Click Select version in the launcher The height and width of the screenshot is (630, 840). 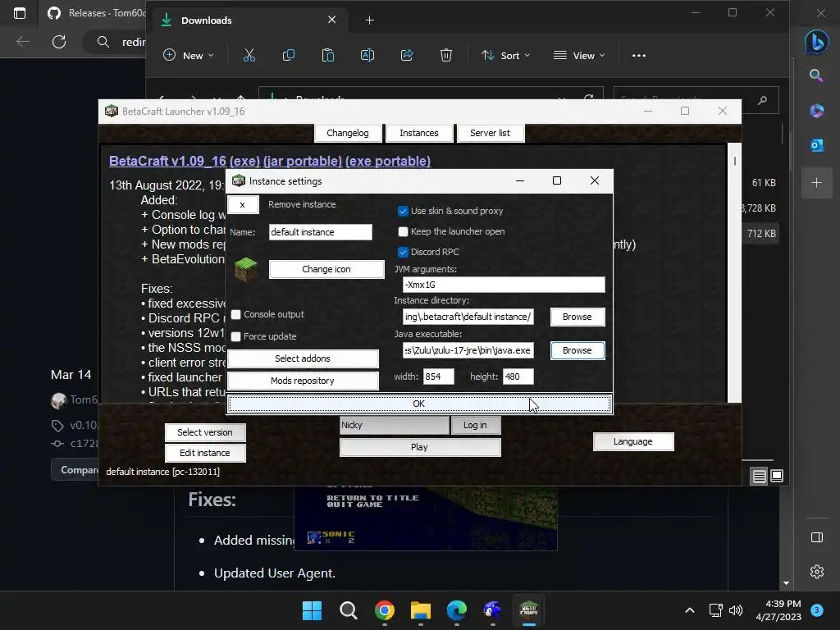[x=205, y=432]
